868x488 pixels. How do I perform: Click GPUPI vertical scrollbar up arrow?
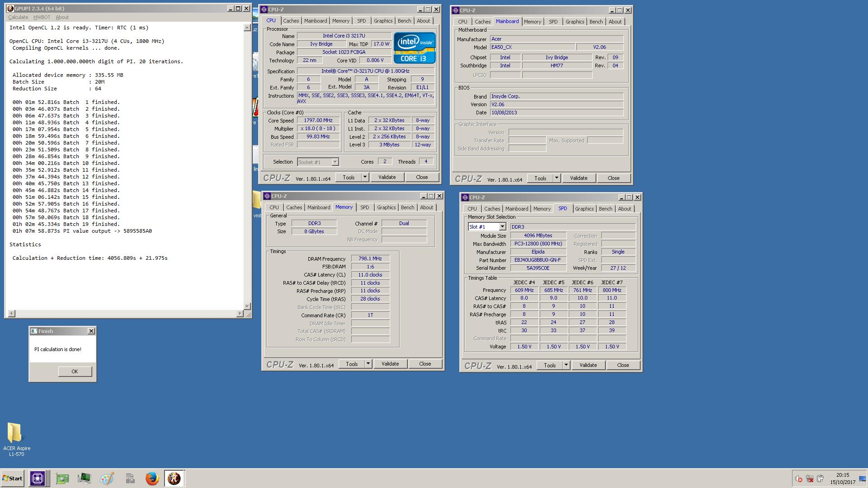coord(247,28)
